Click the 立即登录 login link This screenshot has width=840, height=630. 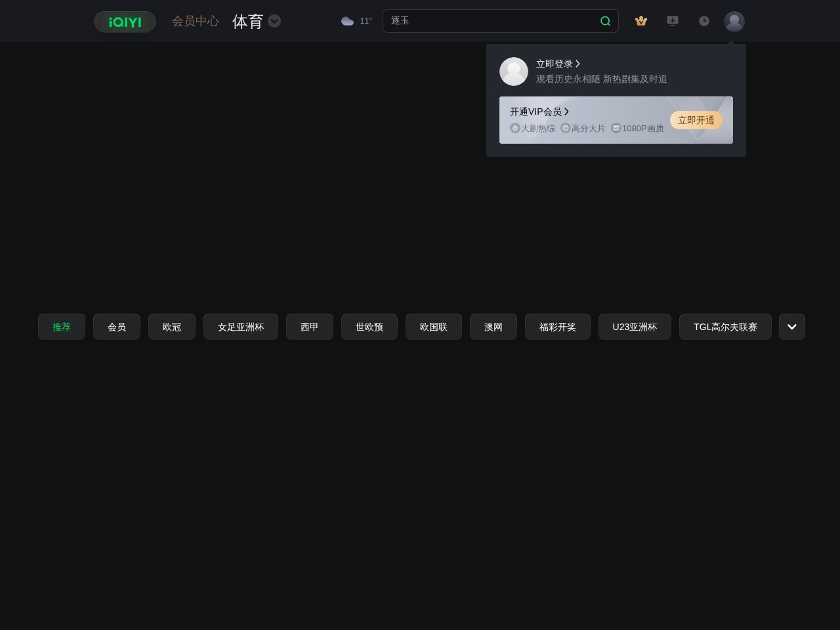pos(553,64)
